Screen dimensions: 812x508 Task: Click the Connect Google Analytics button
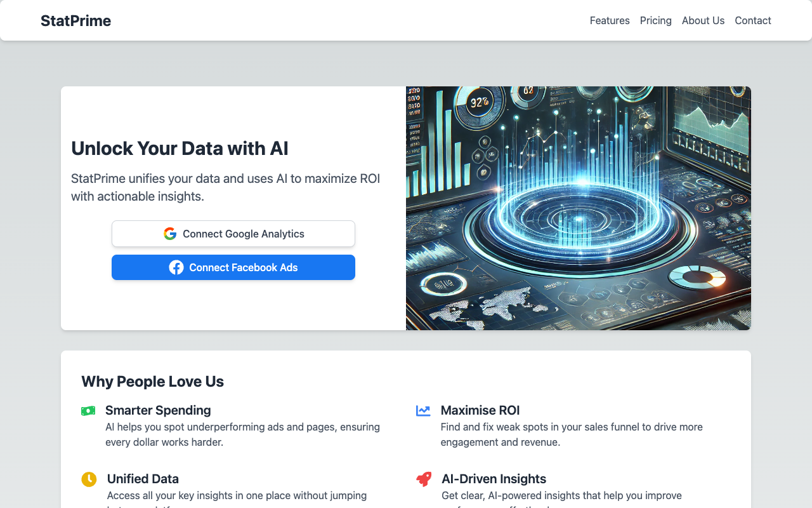(x=233, y=234)
